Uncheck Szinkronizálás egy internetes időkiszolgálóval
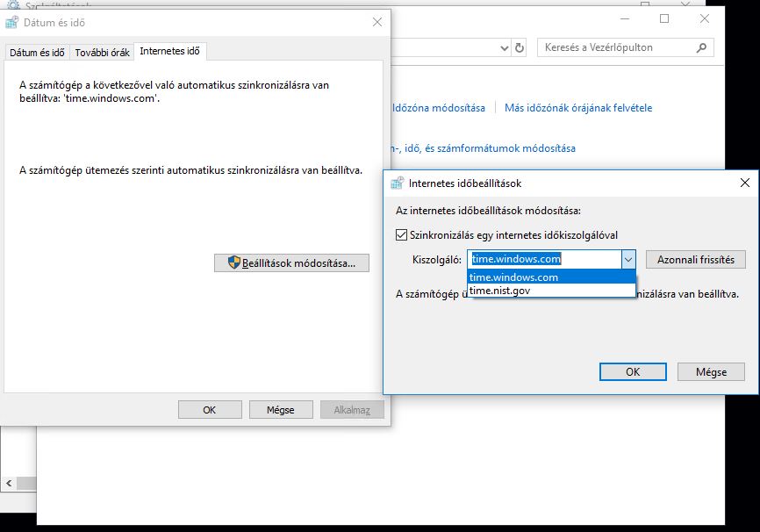Viewport: 760px width, 532px height. pyautogui.click(x=401, y=235)
